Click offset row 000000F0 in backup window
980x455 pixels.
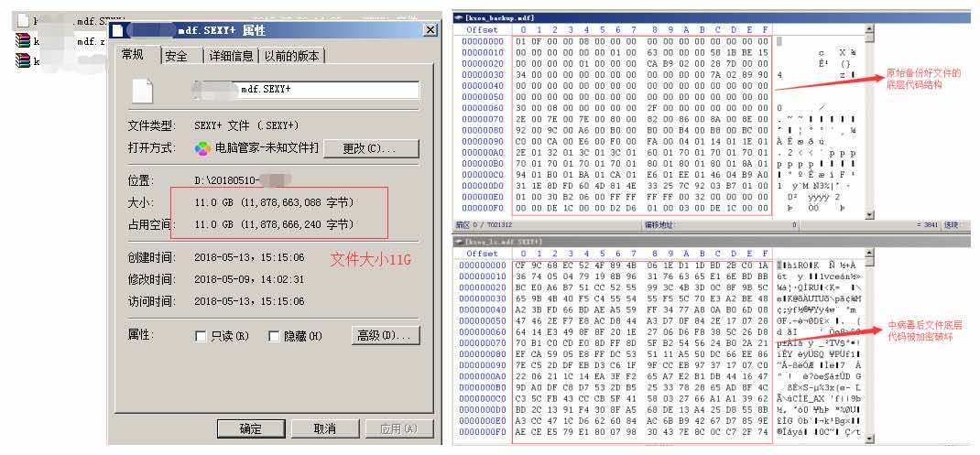(x=483, y=208)
